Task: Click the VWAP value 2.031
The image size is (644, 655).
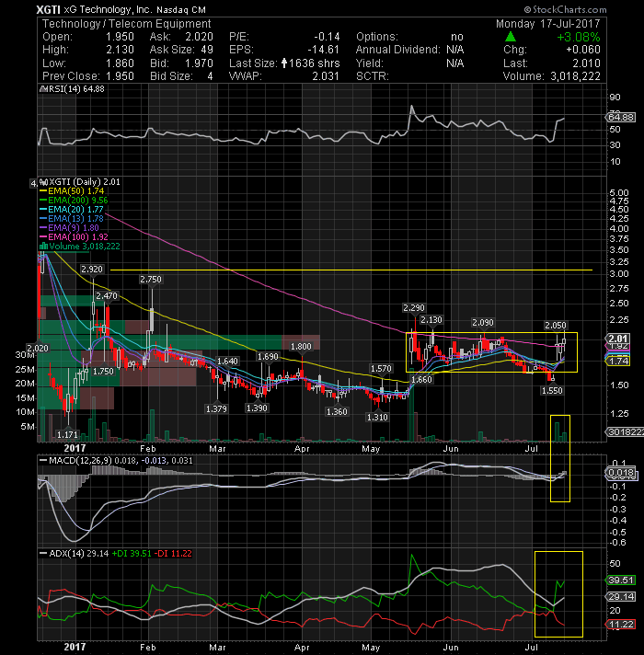Action: [x=326, y=76]
